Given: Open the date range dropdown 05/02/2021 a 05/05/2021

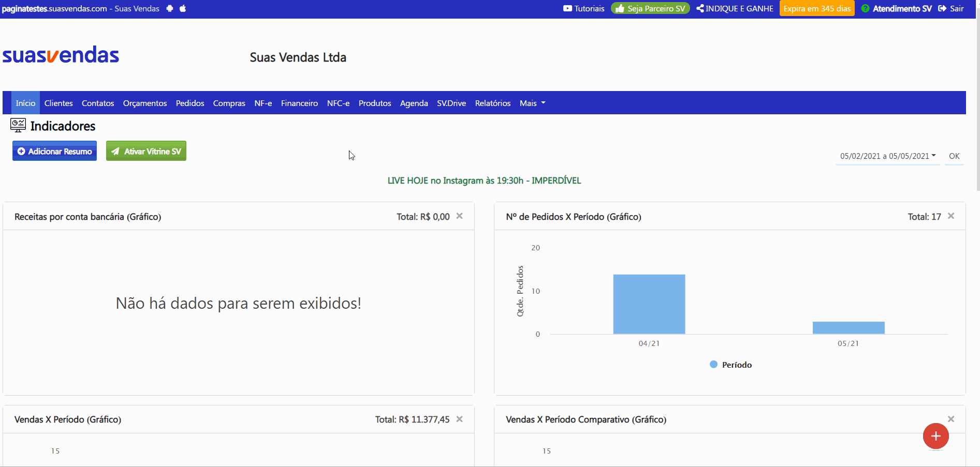Looking at the screenshot, I should click(x=888, y=156).
